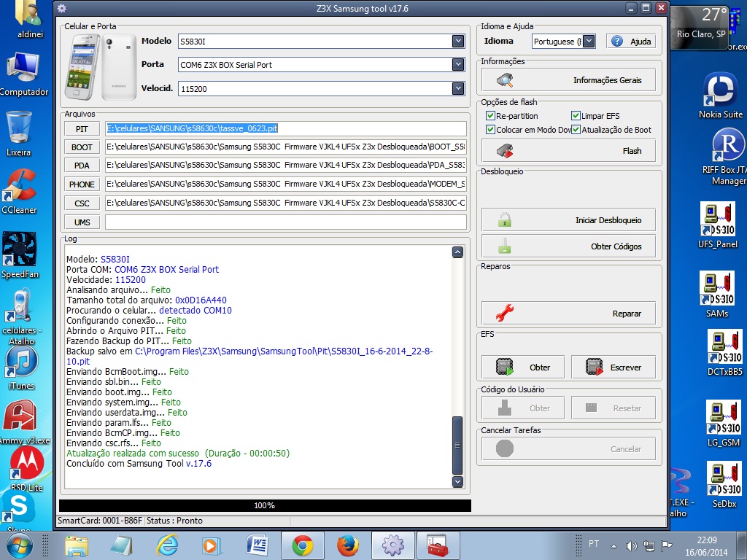747x560 pixels.
Task: Open CCleaner desktop shortcut
Action: click(x=19, y=192)
